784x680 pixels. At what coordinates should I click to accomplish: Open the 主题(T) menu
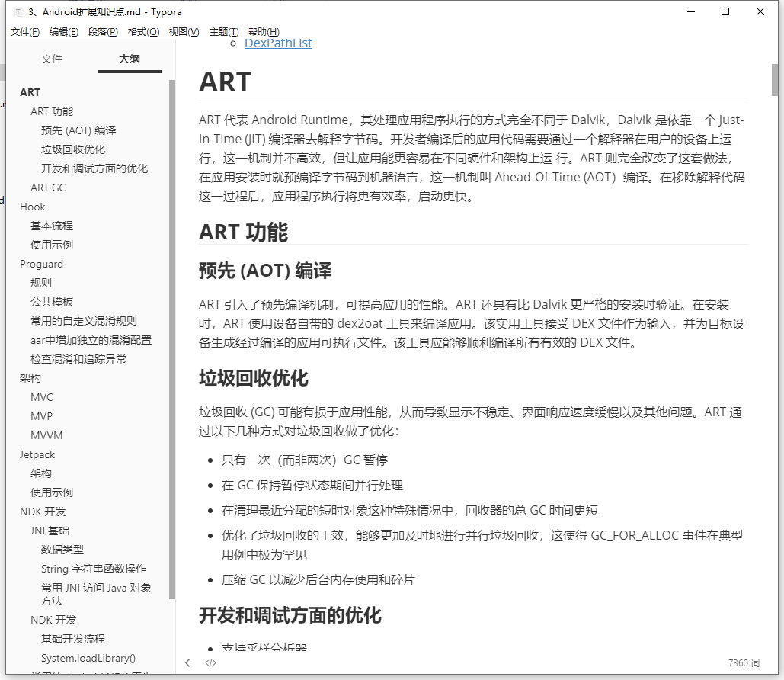tap(224, 32)
